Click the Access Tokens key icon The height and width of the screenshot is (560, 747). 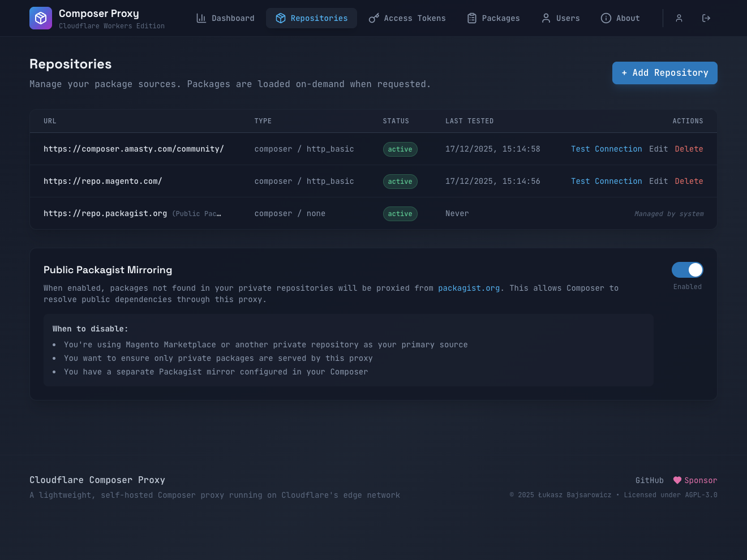click(373, 18)
